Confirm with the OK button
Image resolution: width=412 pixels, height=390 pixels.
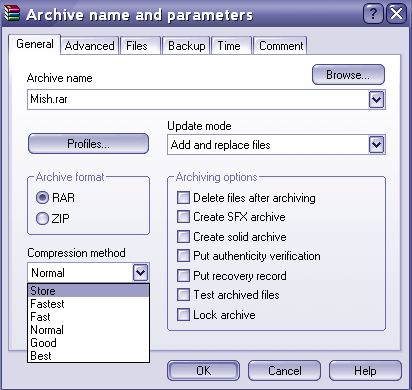203,370
